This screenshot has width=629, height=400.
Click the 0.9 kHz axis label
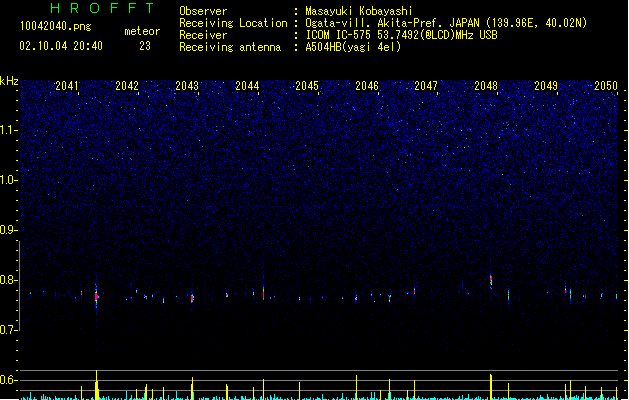click(x=9, y=230)
